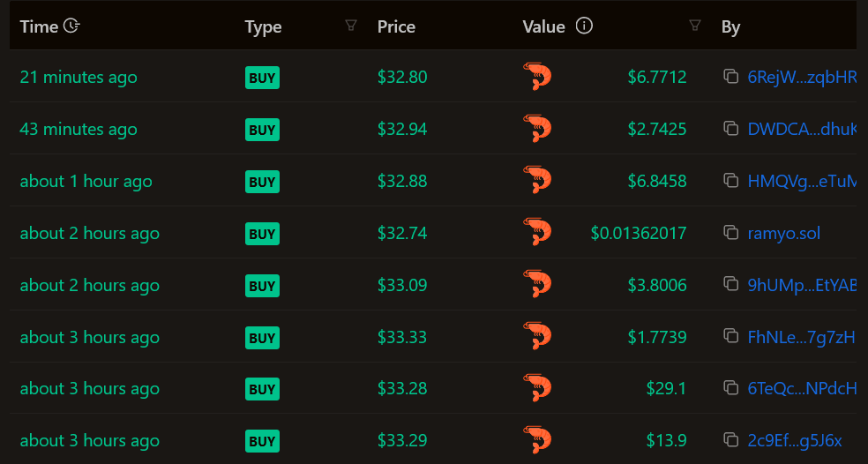This screenshot has height=464, width=868.
Task: Open the ramyo.sol wallet link
Action: 783,233
